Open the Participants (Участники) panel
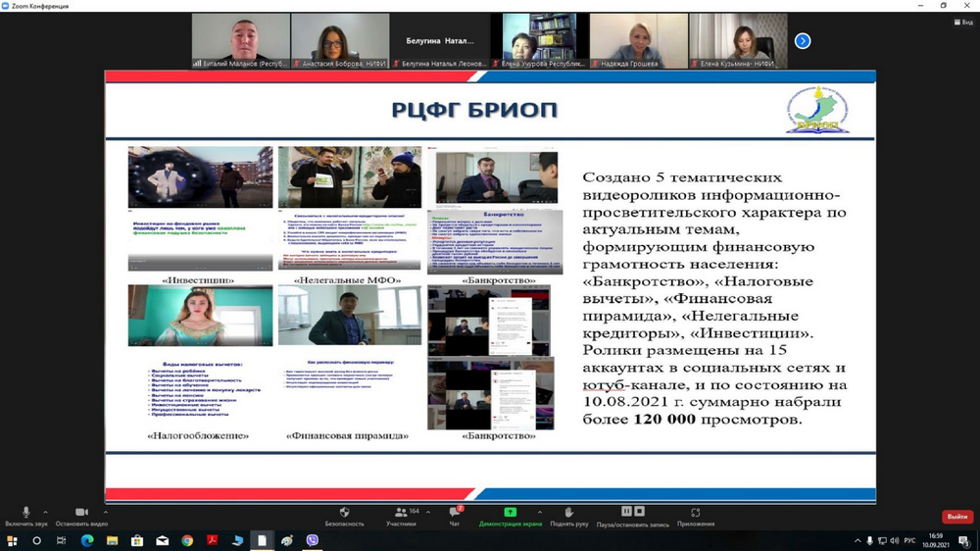The image size is (980, 551). tap(401, 513)
